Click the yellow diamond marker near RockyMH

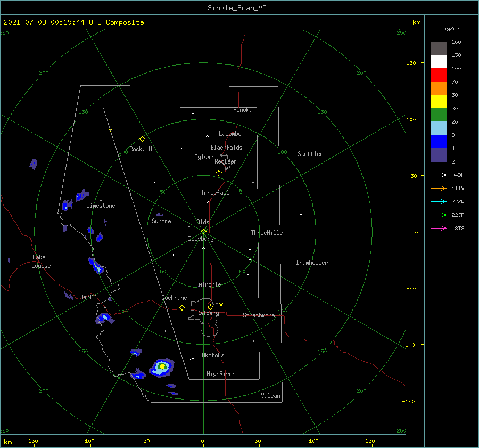pyautogui.click(x=142, y=139)
